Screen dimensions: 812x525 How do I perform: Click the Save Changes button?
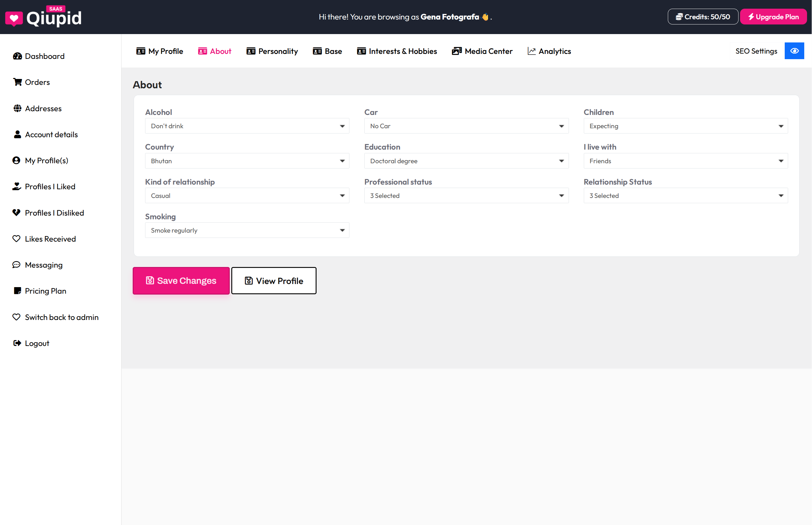181,281
